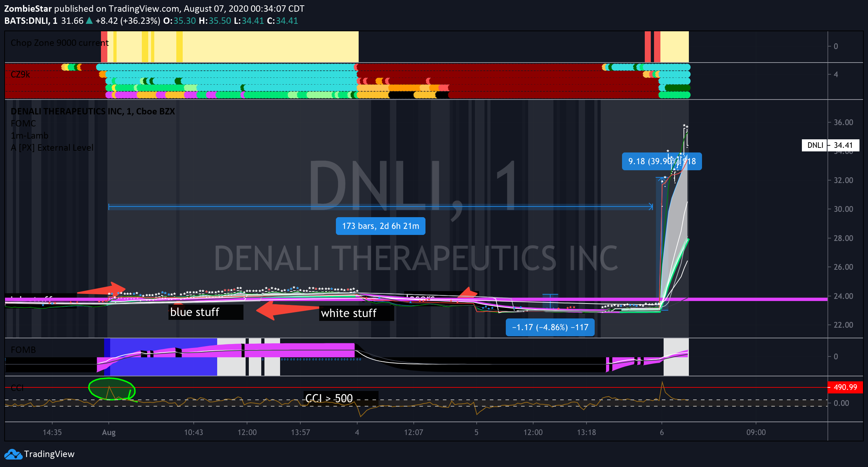
Task: Click the 'CCI > 500' text annotation
Action: [341, 398]
